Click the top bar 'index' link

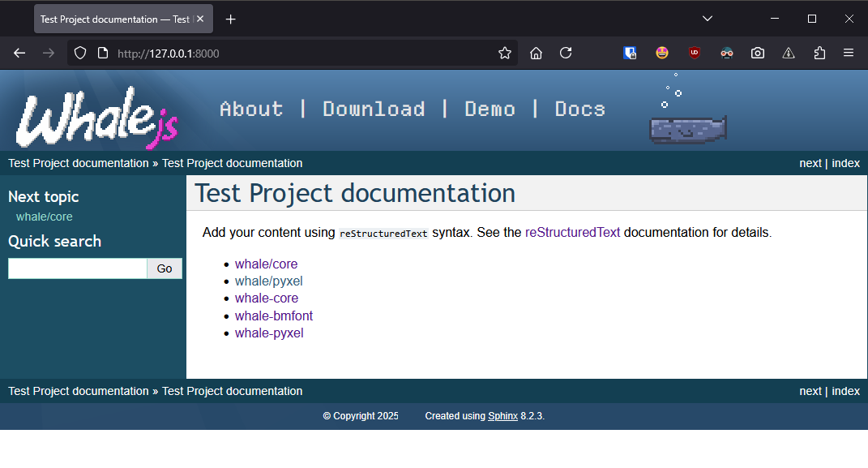click(x=846, y=163)
